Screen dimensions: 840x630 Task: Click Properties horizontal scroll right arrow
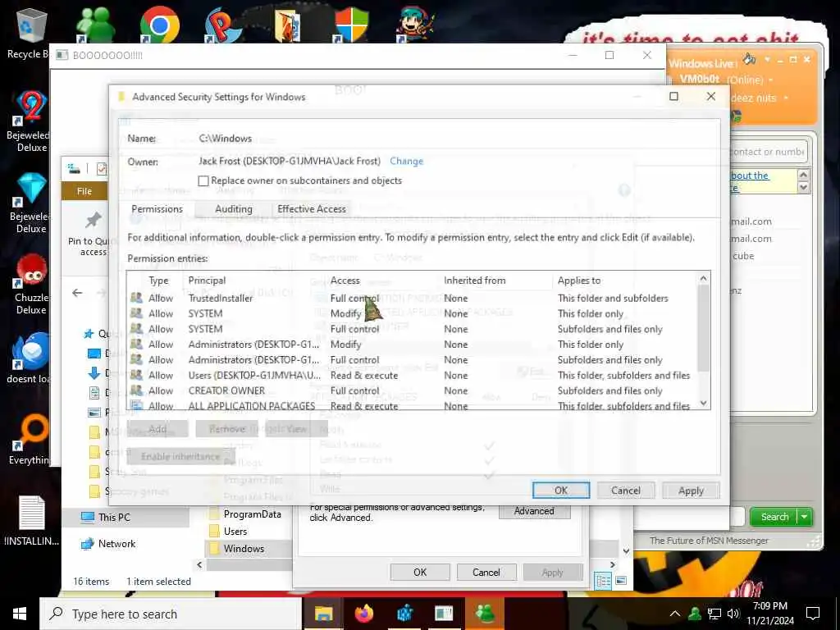(x=613, y=564)
